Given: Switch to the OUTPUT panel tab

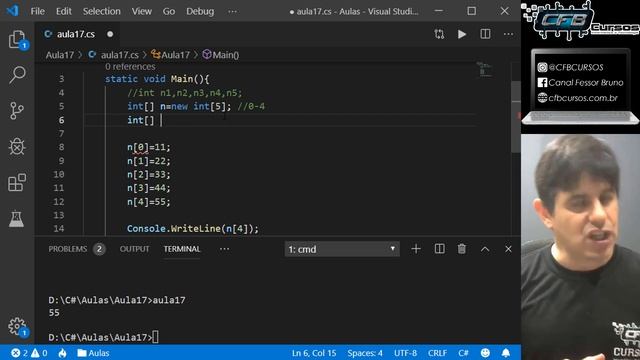Looking at the screenshot, I should pyautogui.click(x=134, y=249).
